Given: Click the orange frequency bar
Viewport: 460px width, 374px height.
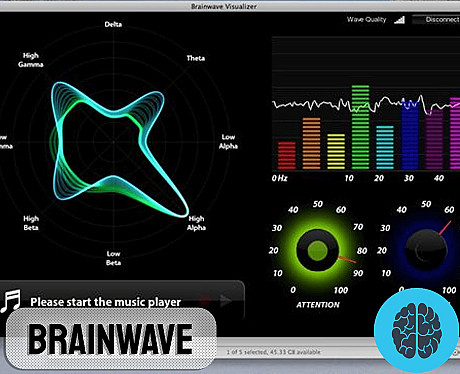Looking at the screenshot, I should (x=311, y=143).
